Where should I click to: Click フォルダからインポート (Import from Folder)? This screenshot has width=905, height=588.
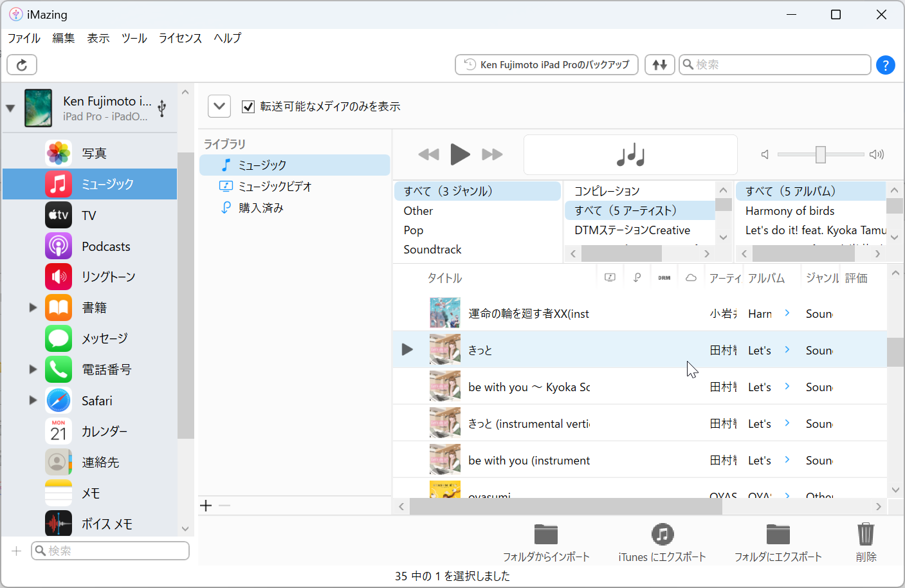[546, 544]
